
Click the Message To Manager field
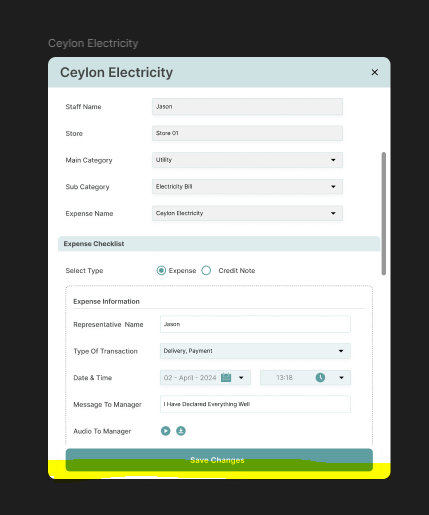click(x=255, y=404)
